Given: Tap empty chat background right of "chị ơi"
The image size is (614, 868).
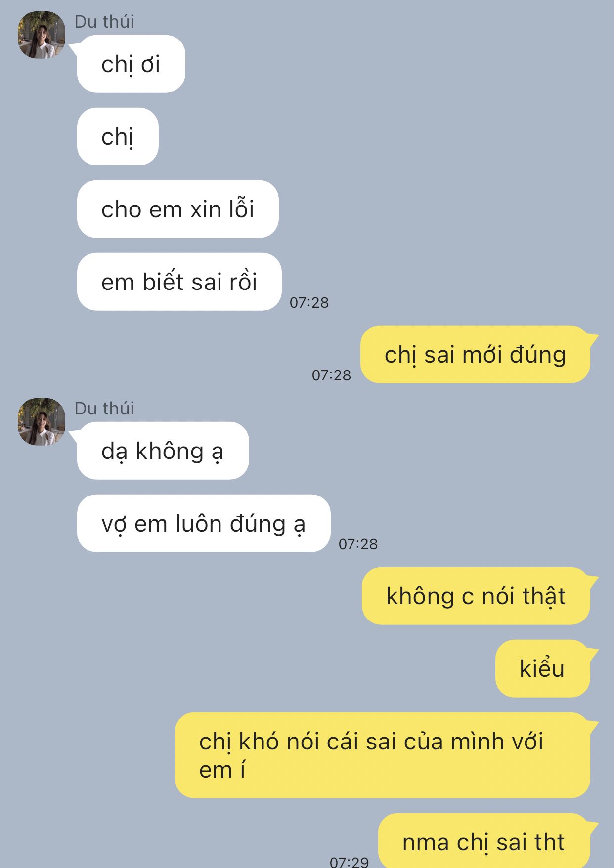Looking at the screenshot, I should tap(395, 64).
